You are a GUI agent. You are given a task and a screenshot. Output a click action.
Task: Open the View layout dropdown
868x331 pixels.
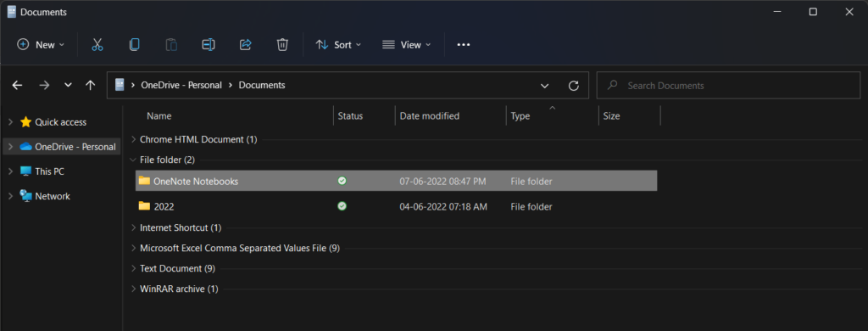coord(406,45)
